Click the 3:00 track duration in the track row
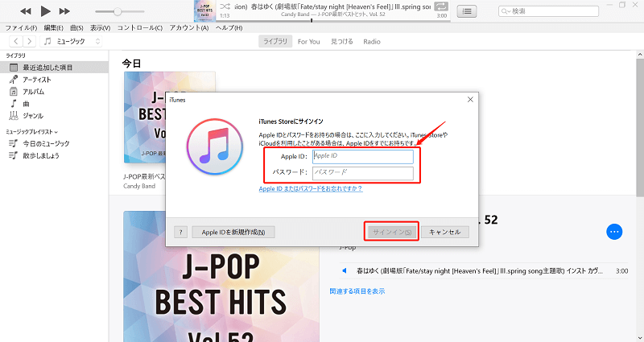The height and width of the screenshot is (342, 644). pyautogui.click(x=621, y=271)
